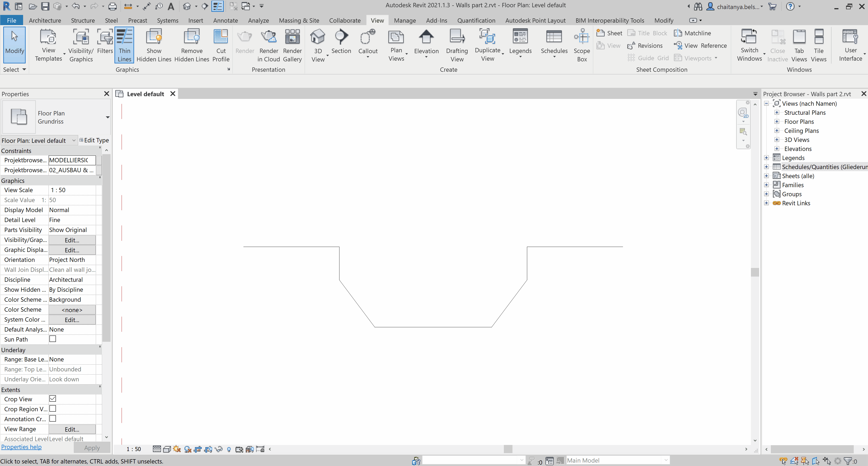Expand the Floor Plans tree node

tap(777, 122)
